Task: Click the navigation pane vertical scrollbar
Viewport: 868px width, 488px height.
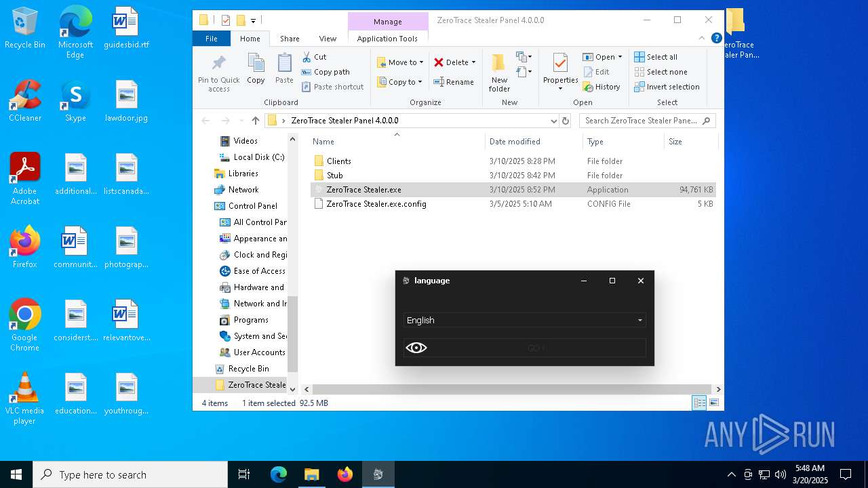Action: (293, 333)
